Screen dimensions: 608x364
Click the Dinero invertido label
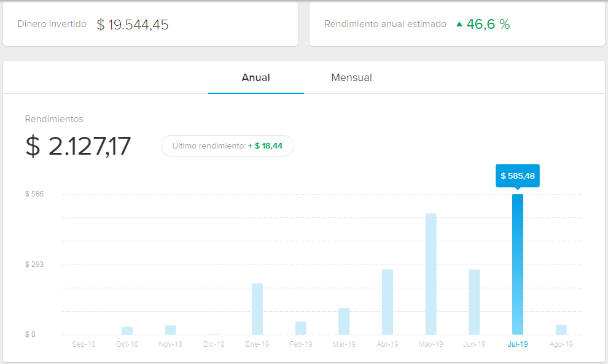click(52, 24)
